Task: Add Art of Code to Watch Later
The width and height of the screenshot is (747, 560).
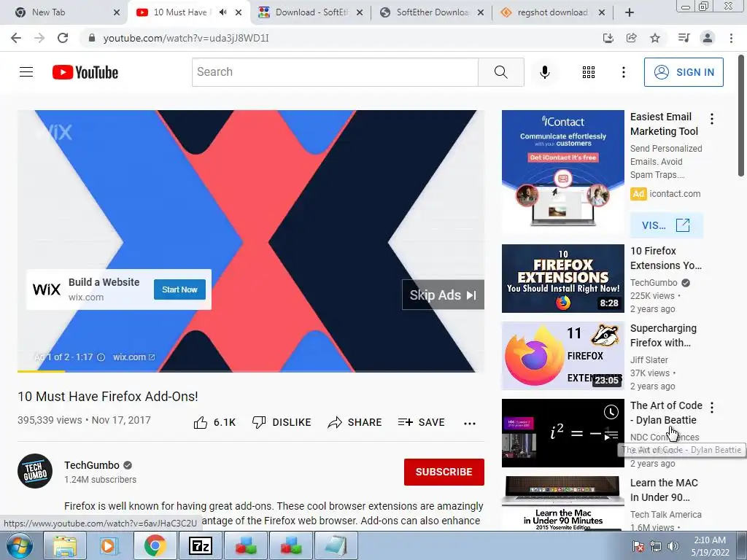Action: coord(611,412)
